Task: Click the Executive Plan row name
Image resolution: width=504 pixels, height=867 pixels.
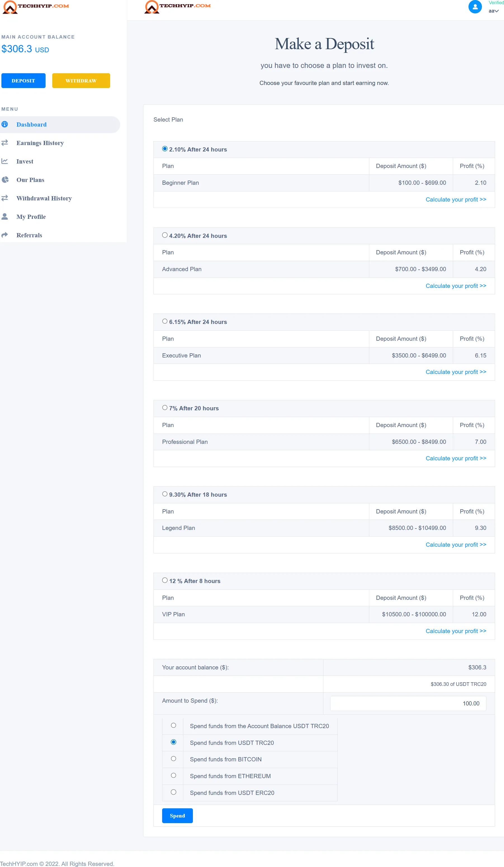Action: tap(181, 356)
